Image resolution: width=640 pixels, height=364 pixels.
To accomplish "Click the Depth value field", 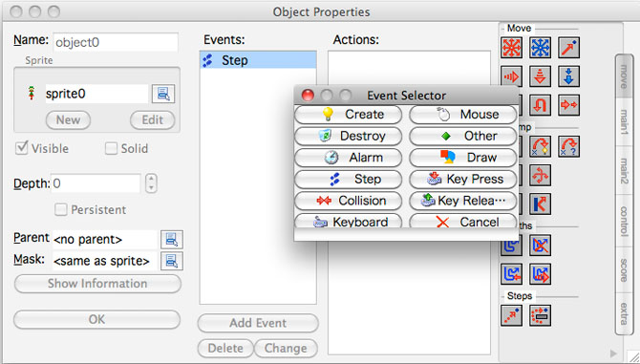I will click(96, 183).
